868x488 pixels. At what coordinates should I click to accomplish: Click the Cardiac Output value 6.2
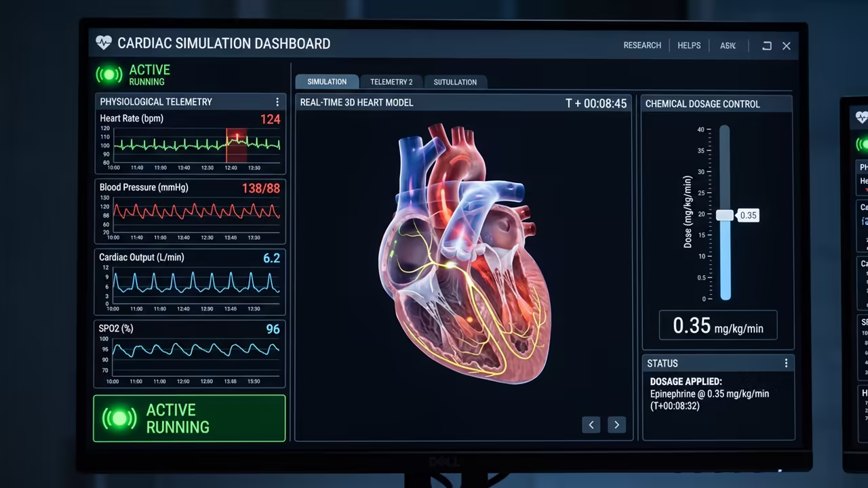271,258
